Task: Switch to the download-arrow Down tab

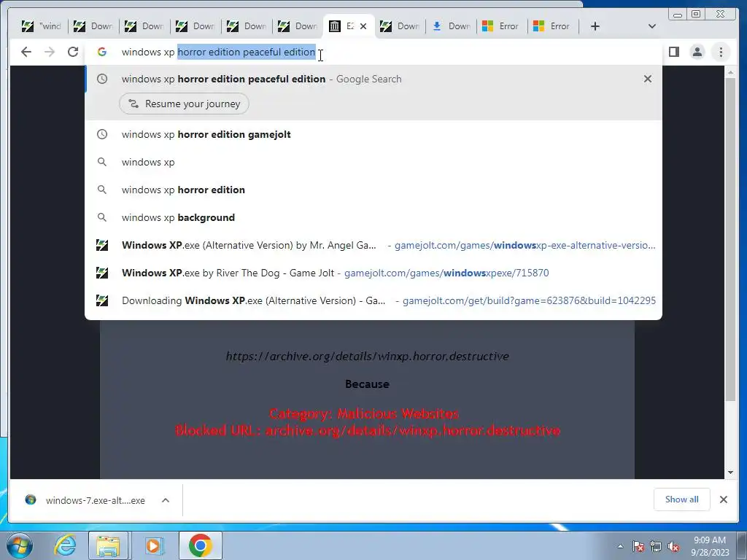Action: point(452,26)
